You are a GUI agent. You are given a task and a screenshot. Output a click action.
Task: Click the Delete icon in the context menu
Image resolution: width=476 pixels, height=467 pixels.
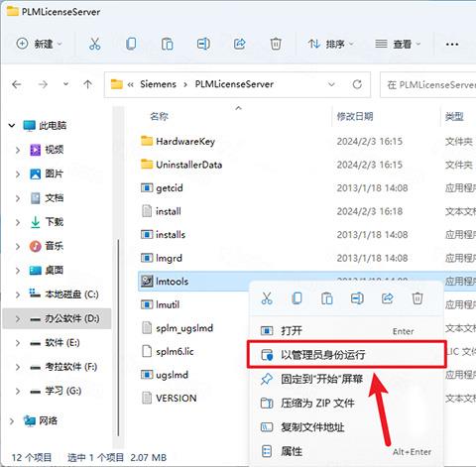click(x=417, y=298)
